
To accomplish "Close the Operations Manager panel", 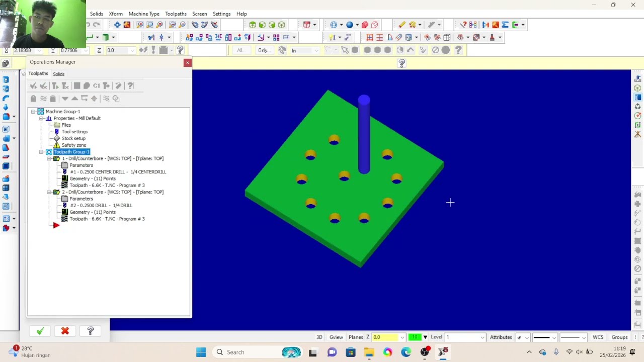I will 187,62.
